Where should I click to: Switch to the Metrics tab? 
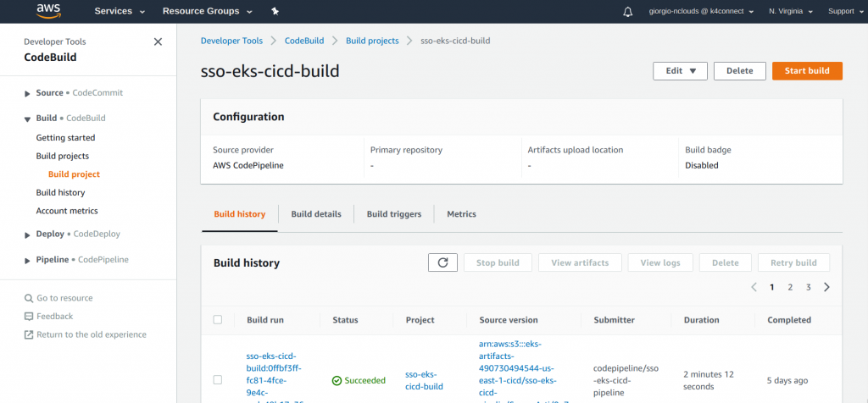click(x=461, y=214)
